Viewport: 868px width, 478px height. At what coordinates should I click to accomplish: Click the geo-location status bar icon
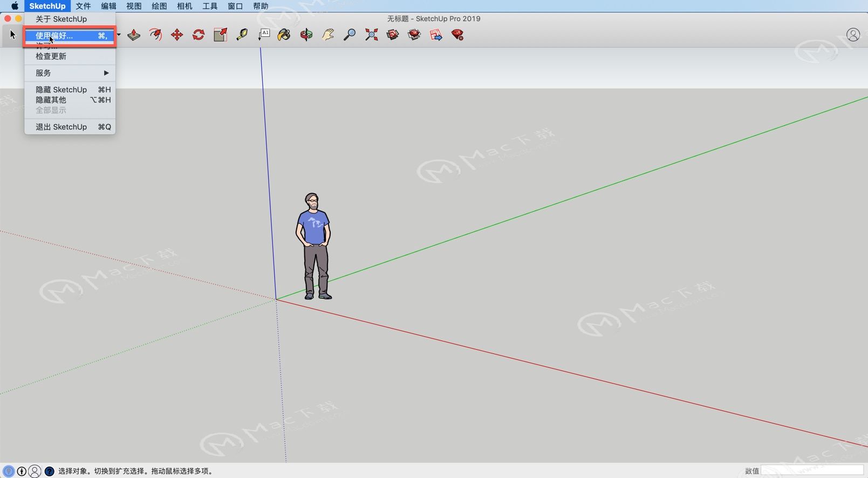tap(9, 471)
